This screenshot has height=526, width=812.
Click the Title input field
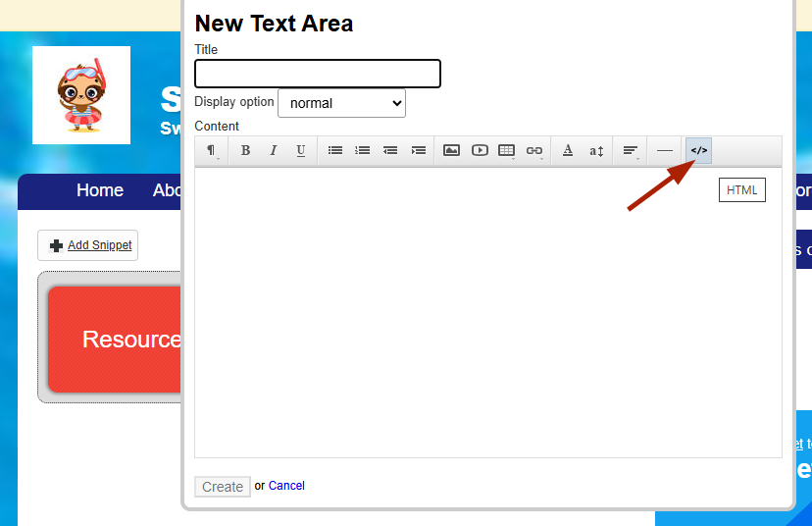318,74
